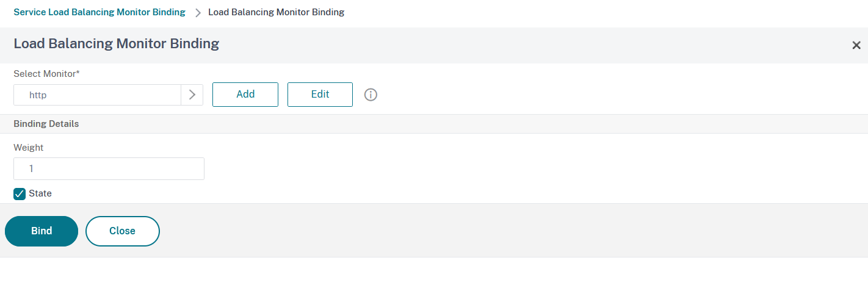Focus the Weight input field

coord(109,169)
